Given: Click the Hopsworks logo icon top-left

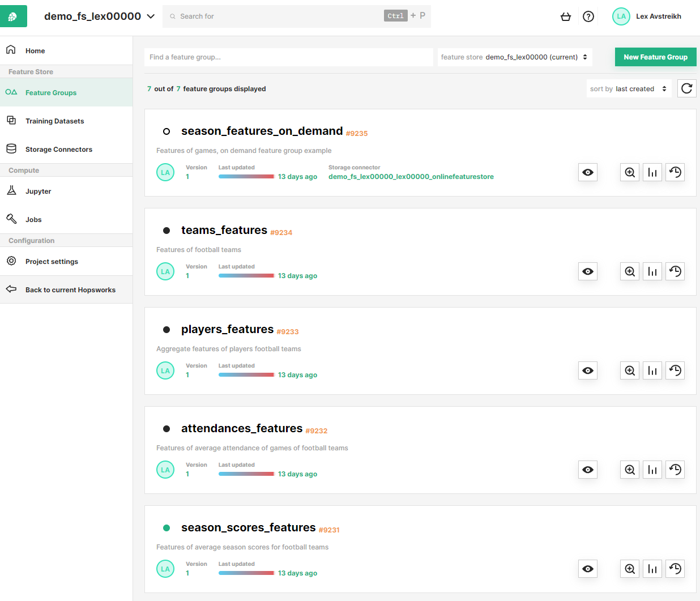Looking at the screenshot, I should tap(12, 16).
